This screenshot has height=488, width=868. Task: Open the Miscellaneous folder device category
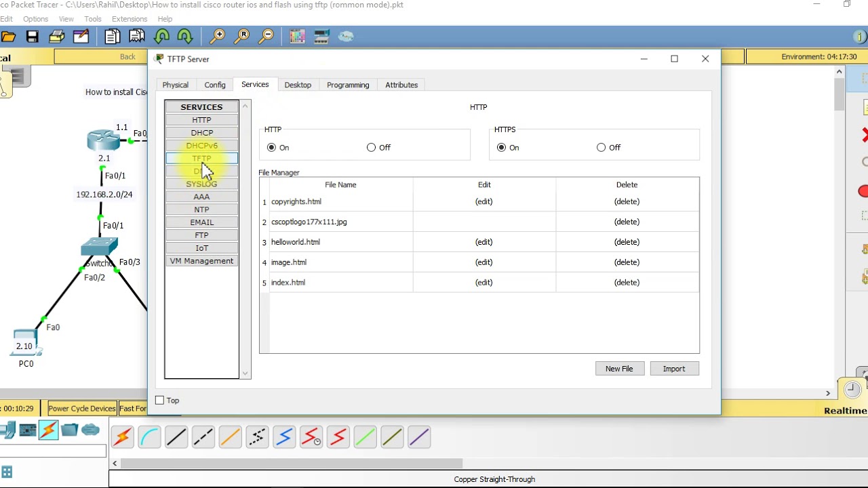pos(69,430)
